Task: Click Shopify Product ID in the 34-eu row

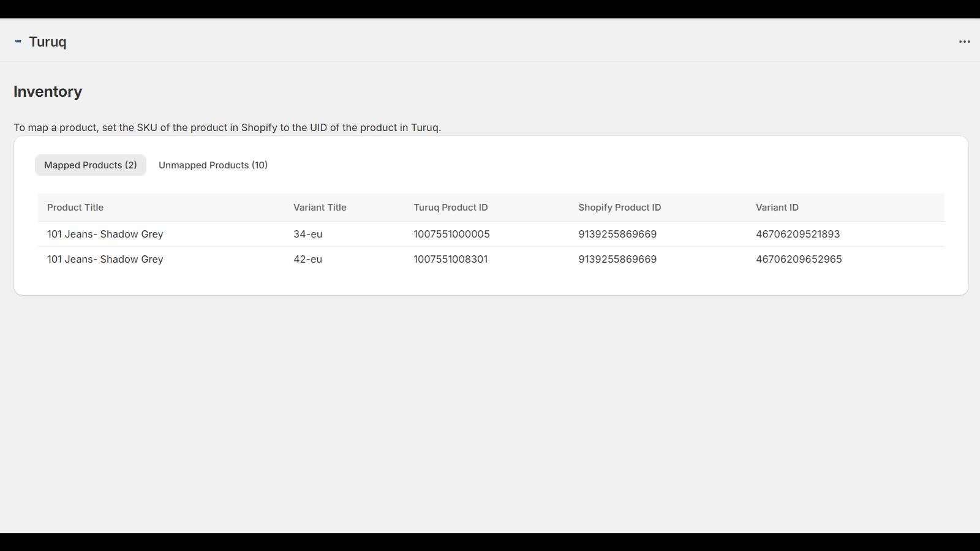Action: pos(617,234)
